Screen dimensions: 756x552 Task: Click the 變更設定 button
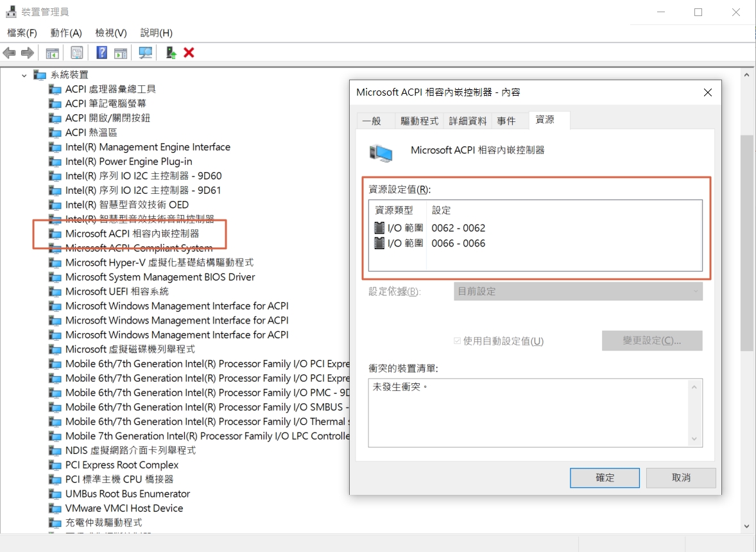point(651,341)
